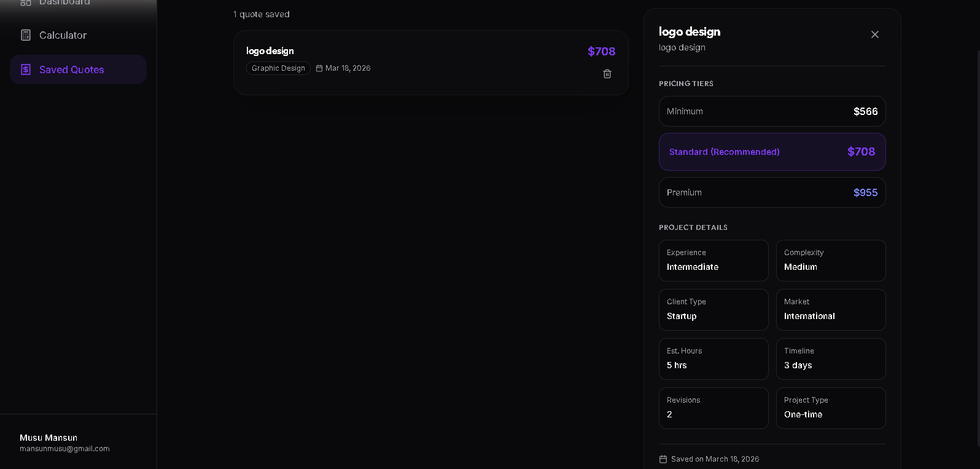Click the email mansunmusu@gmail.com
This screenshot has height=469, width=980.
pyautogui.click(x=64, y=449)
